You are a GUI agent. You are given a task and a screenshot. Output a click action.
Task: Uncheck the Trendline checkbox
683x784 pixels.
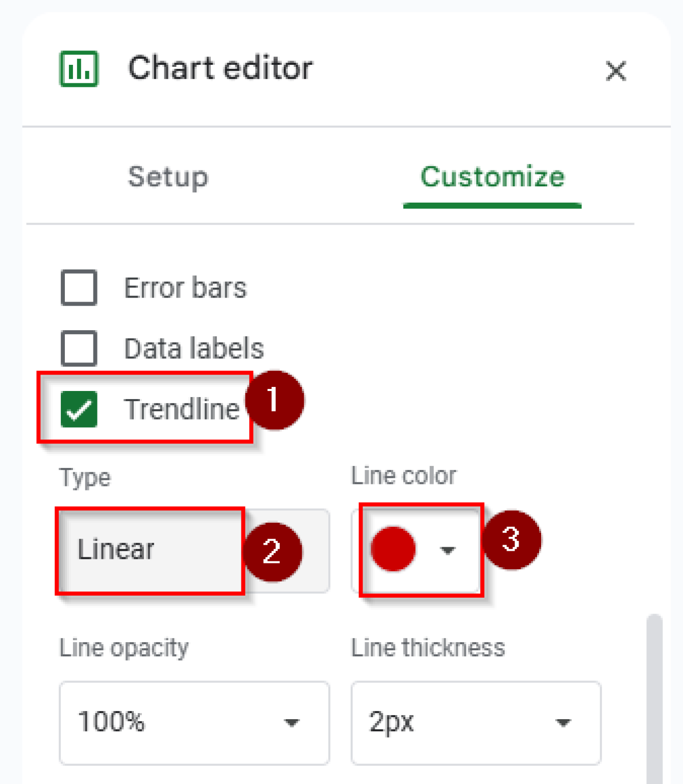click(79, 409)
